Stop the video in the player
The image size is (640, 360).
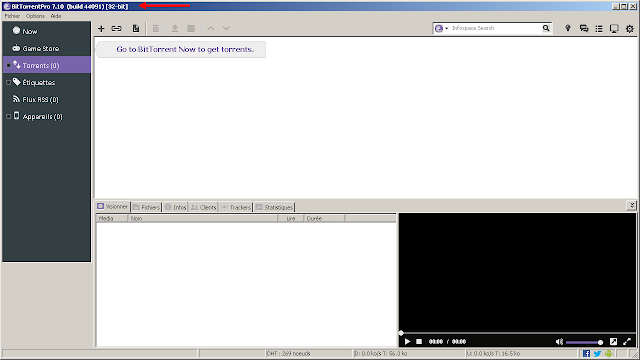pyautogui.click(x=419, y=342)
